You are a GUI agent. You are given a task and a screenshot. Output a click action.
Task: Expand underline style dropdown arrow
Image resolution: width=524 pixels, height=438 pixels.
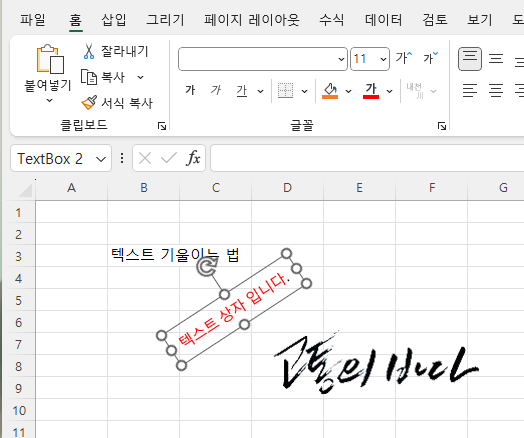click(x=260, y=91)
